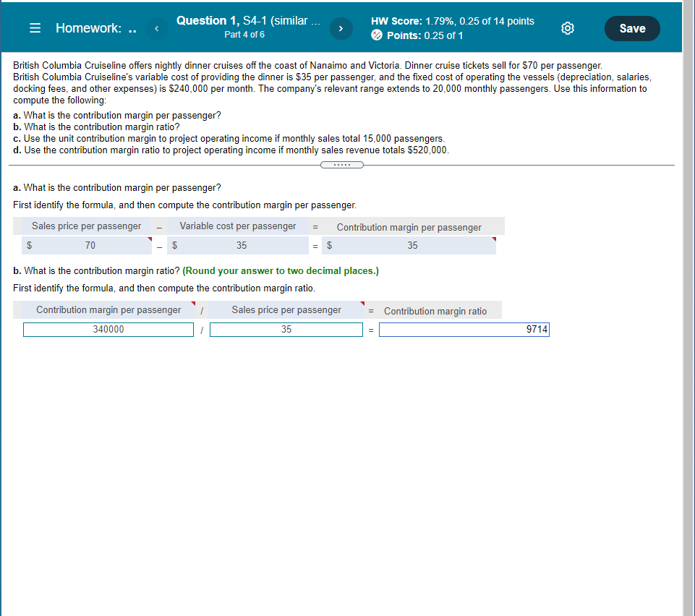Expand the question via the dotted divider pill

(341, 165)
